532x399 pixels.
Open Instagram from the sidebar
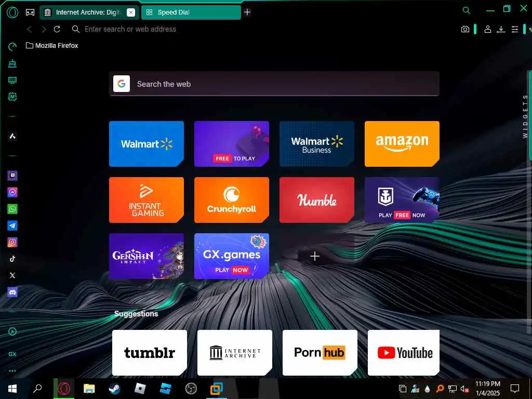(12, 242)
